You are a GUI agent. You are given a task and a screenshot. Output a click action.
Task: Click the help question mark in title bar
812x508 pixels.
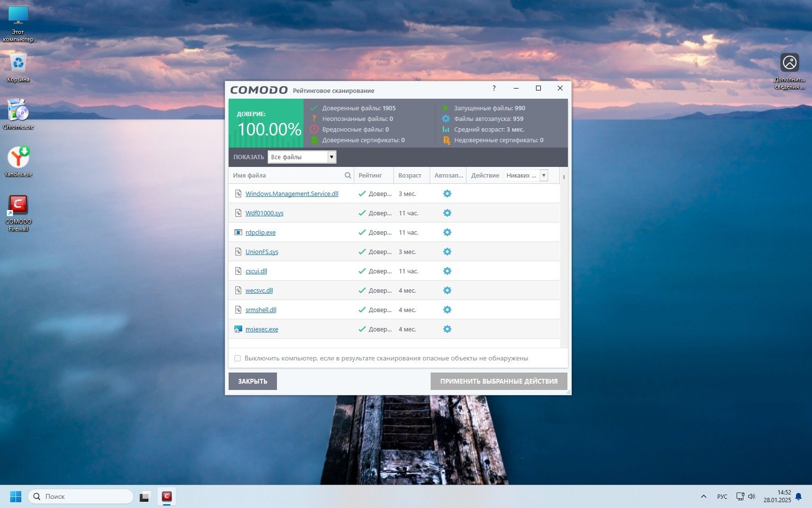coord(493,88)
